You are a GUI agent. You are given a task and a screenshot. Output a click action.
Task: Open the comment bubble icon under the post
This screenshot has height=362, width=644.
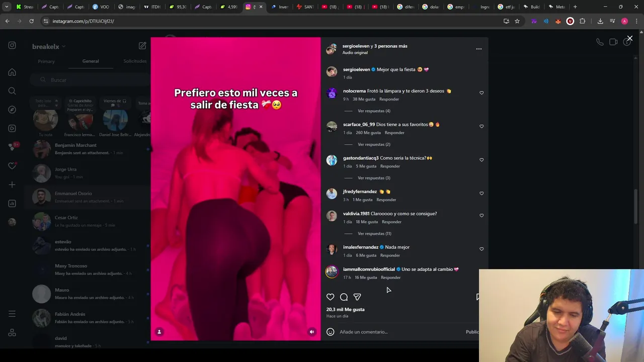pyautogui.click(x=344, y=297)
